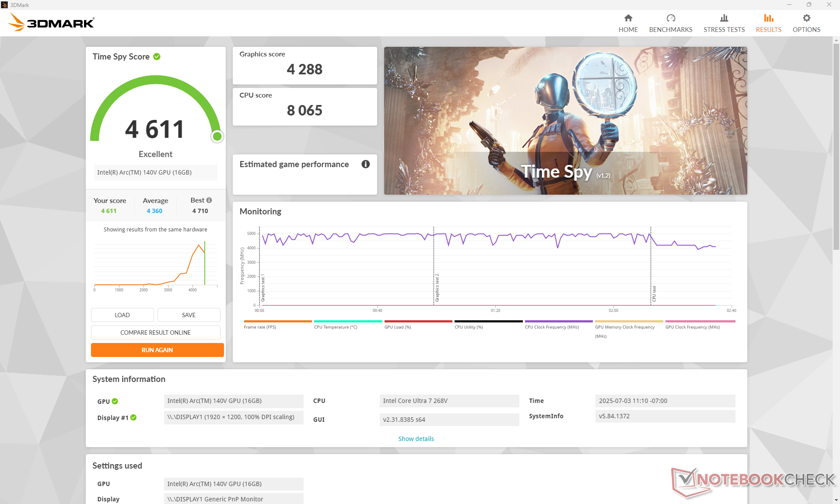Click green validation check beside Time Spy Score
This screenshot has width=840, height=504.
click(x=157, y=57)
